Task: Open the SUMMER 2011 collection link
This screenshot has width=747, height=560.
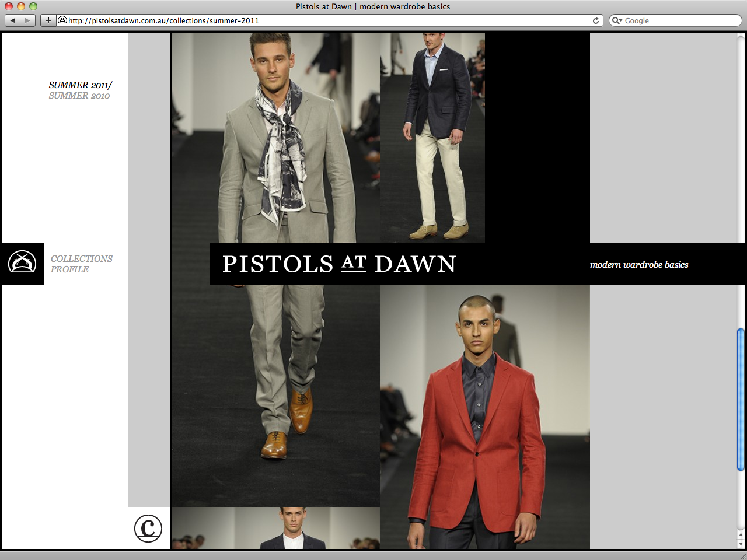Action: (x=81, y=85)
